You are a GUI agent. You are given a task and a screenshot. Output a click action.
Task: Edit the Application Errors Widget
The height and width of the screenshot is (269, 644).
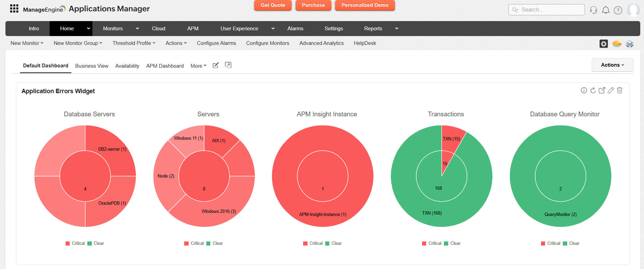tap(611, 90)
